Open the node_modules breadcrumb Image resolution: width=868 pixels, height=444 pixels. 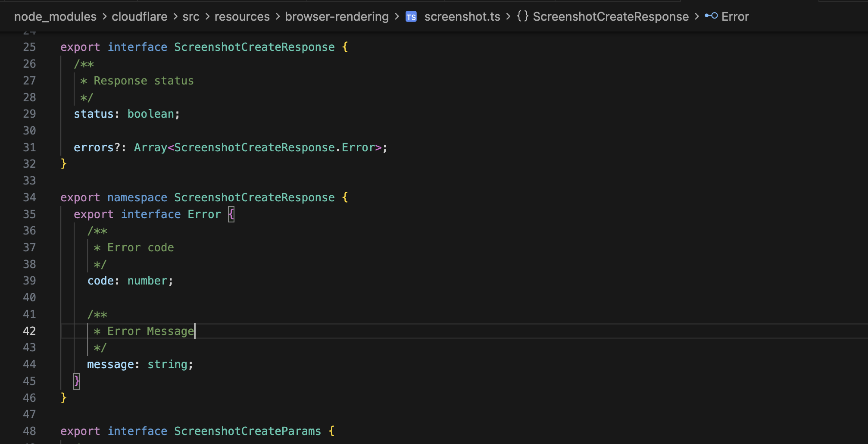(55, 17)
